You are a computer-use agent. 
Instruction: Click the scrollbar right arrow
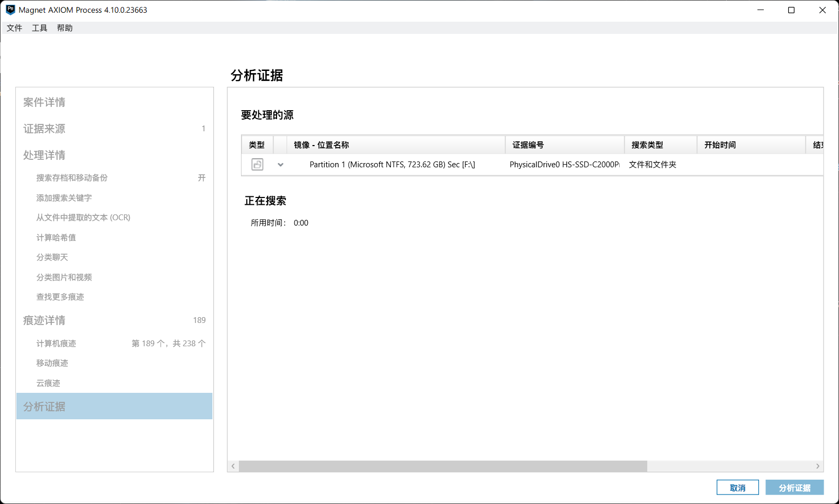click(818, 466)
